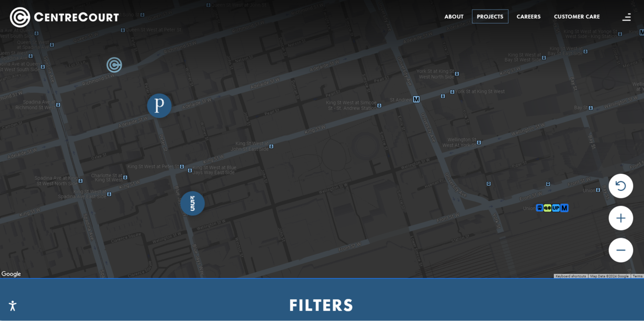This screenshot has height=321, width=644.
Task: Click the 'King St West at Peter St' stop
Action: point(182,167)
